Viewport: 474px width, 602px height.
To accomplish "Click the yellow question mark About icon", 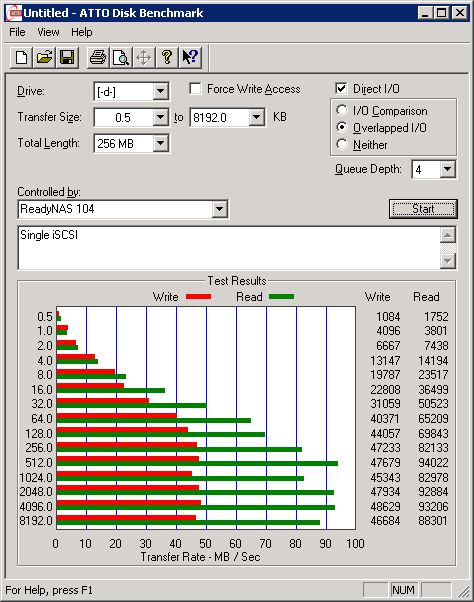I will coord(167,58).
